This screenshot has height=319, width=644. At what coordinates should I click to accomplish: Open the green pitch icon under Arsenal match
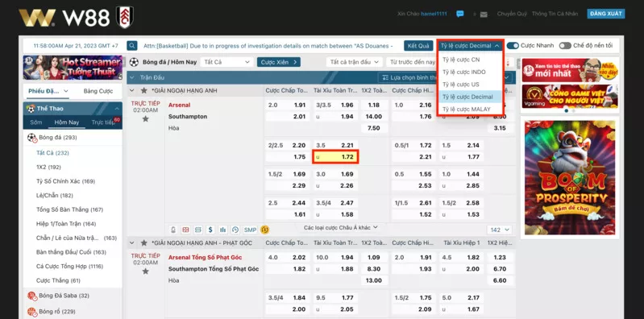click(x=198, y=230)
